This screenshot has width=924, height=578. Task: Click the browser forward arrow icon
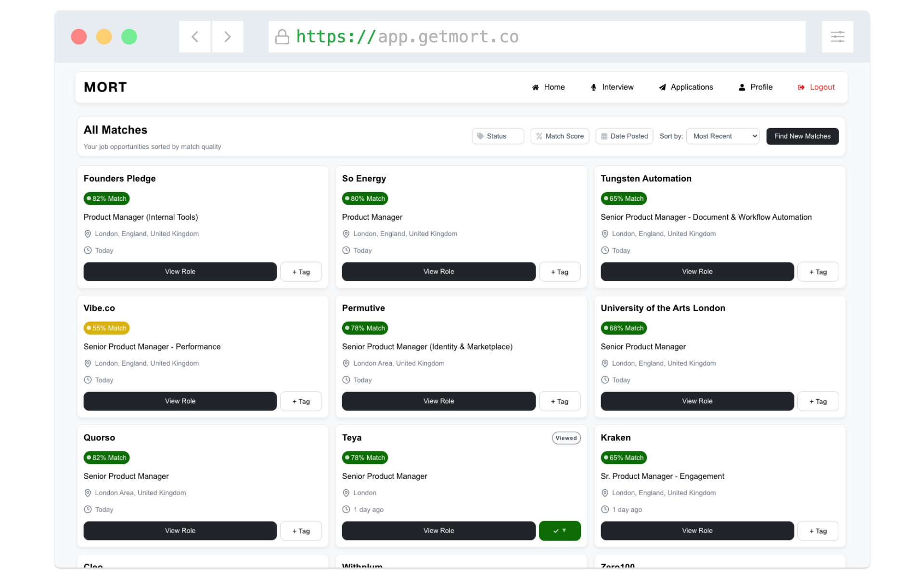[x=228, y=37]
